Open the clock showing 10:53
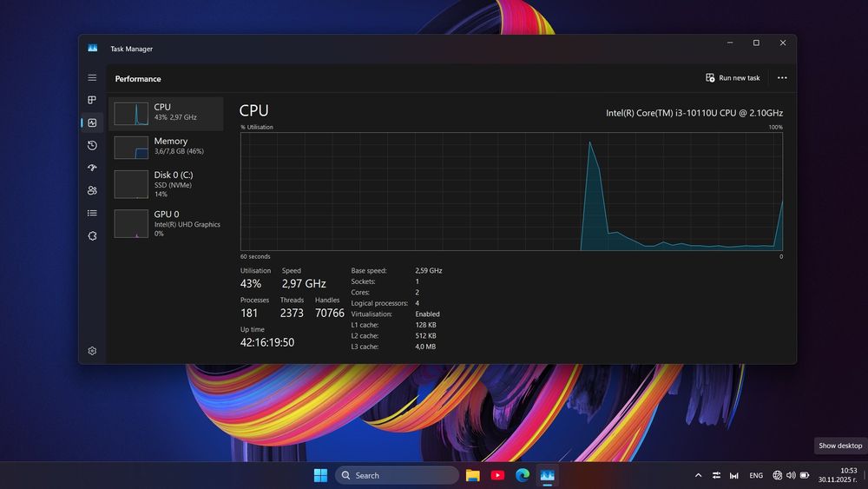Viewport: 868px width, 489px height. [838, 475]
